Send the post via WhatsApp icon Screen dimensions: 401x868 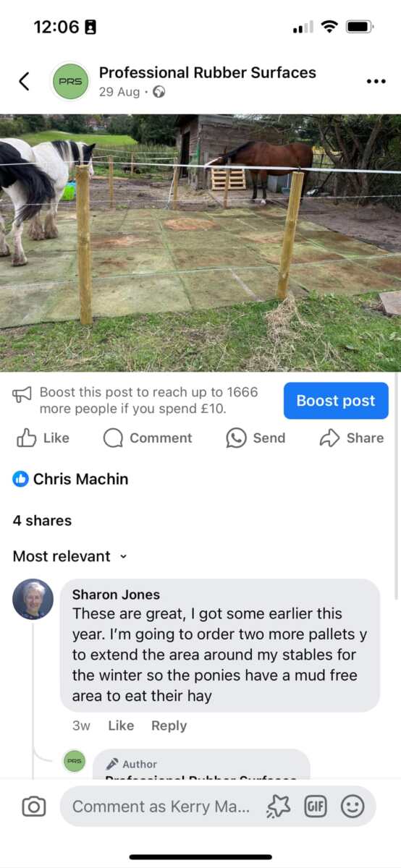[x=236, y=438]
